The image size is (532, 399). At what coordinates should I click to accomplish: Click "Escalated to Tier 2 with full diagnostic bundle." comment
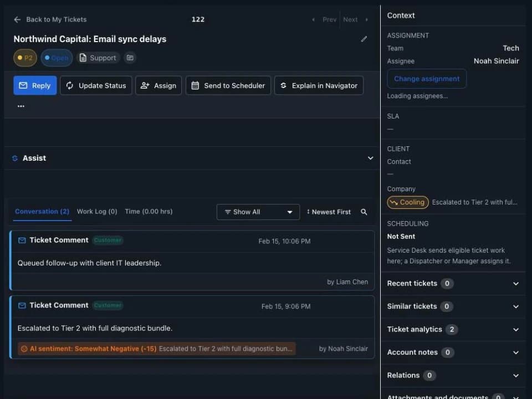pos(95,328)
